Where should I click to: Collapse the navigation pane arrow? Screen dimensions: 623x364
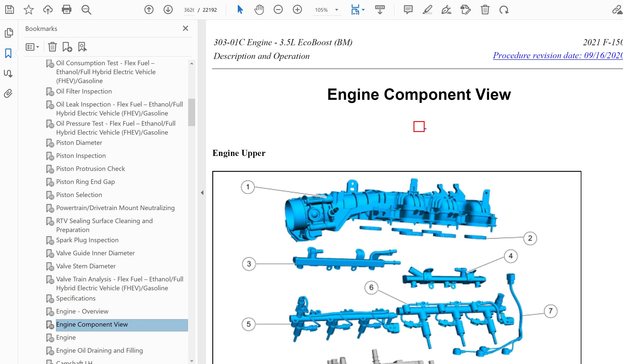(202, 193)
